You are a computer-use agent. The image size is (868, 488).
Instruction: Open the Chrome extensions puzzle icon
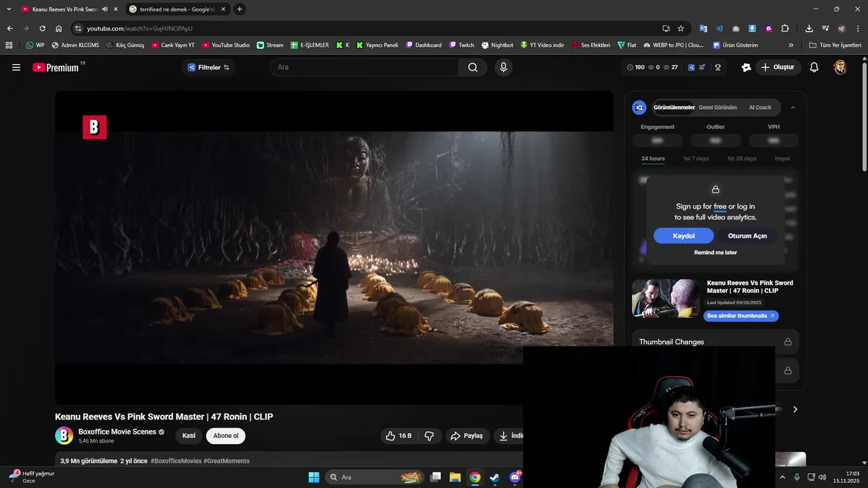click(x=785, y=28)
